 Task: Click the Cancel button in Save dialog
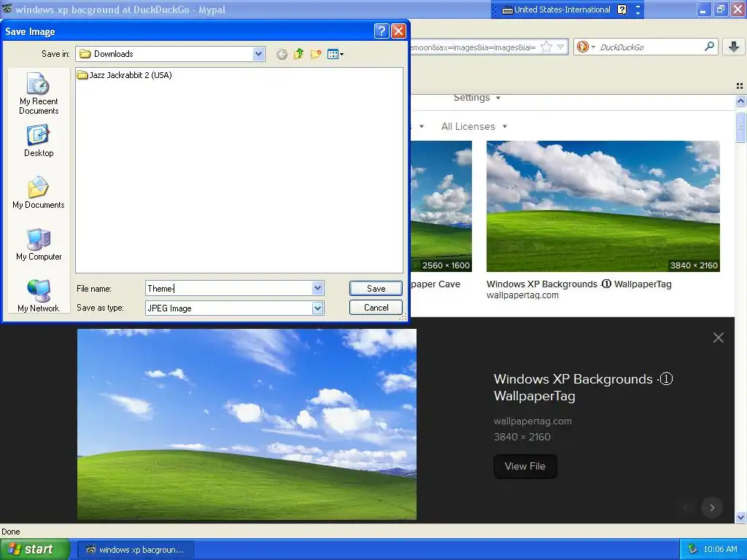click(376, 307)
